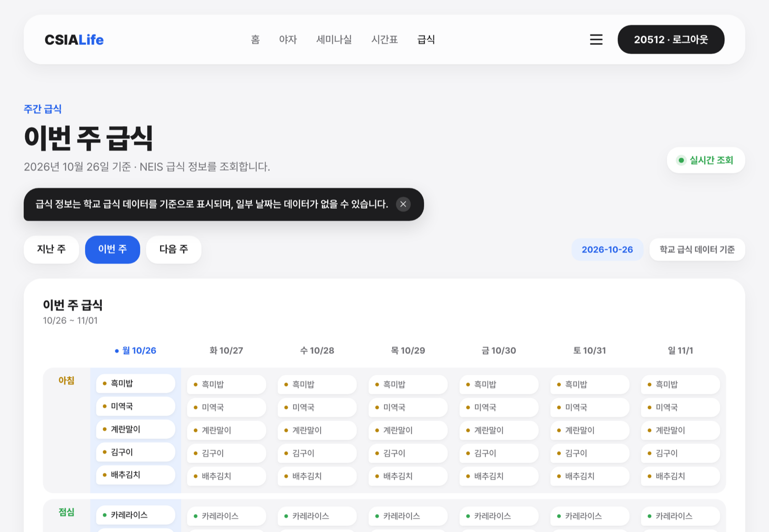769x532 pixels.
Task: Select the 목 10/29 column header
Action: pyautogui.click(x=408, y=350)
